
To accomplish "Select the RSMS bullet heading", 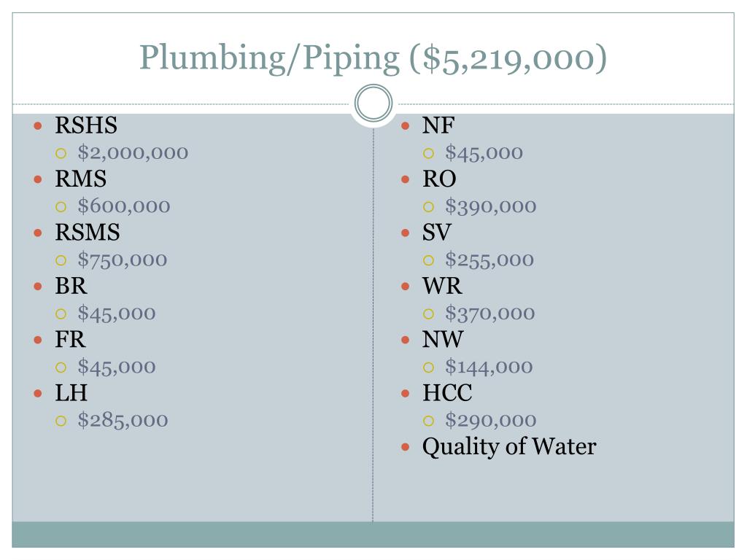I will coord(88,233).
